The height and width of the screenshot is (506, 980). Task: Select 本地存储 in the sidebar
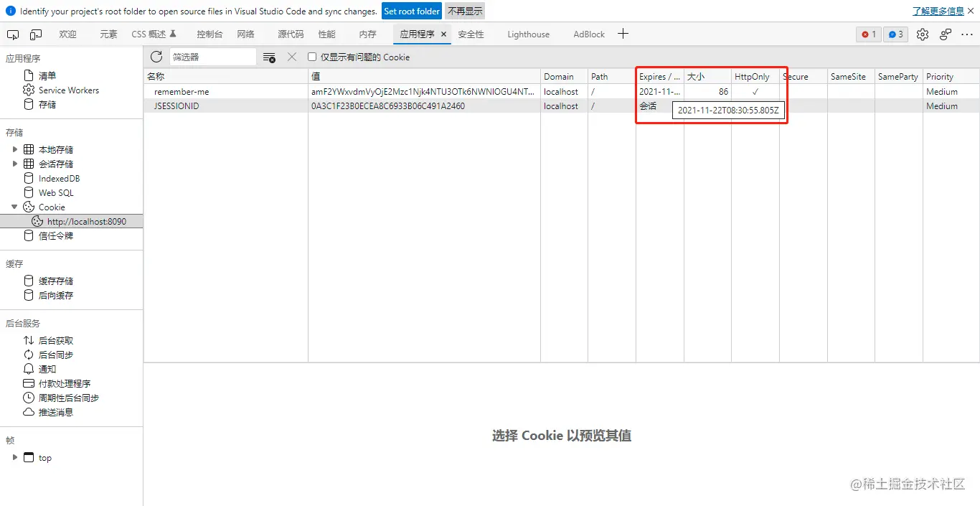[x=56, y=149]
